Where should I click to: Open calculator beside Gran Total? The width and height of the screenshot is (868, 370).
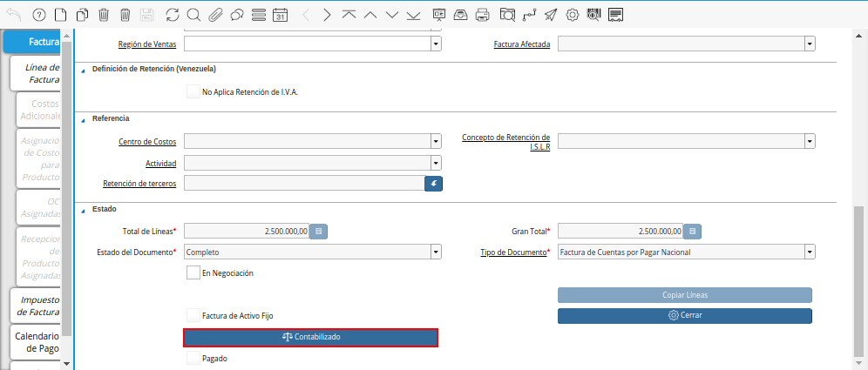click(692, 232)
